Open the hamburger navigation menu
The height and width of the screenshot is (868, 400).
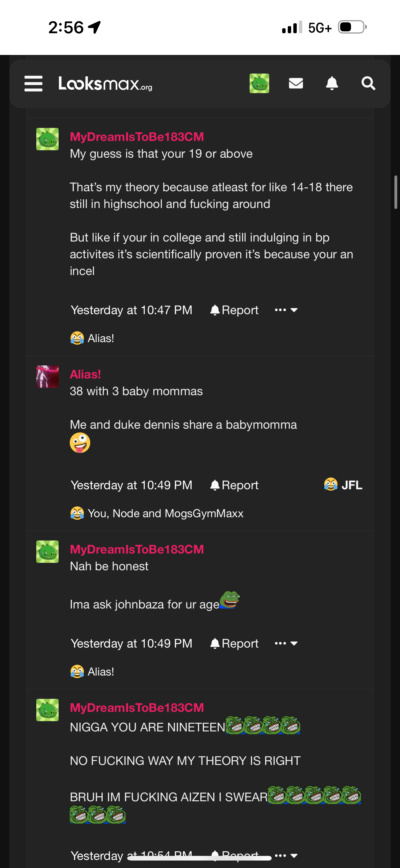coord(33,83)
